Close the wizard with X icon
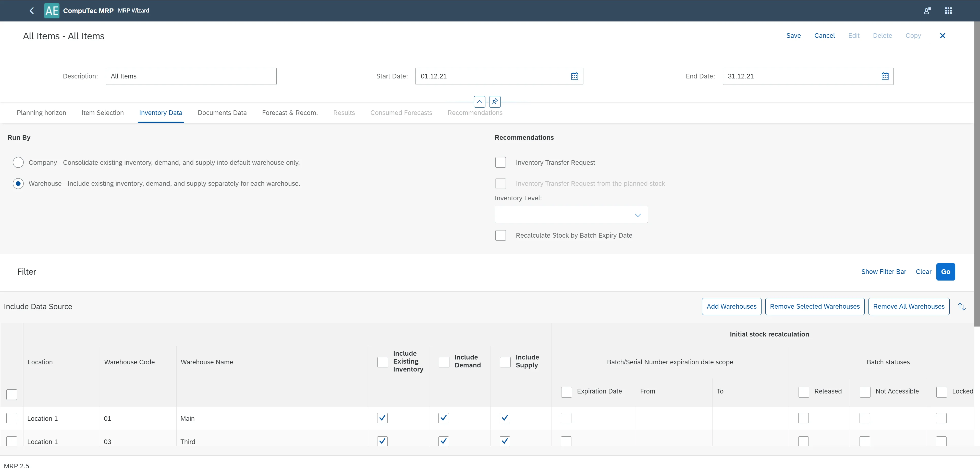Image resolution: width=980 pixels, height=476 pixels. [942, 36]
